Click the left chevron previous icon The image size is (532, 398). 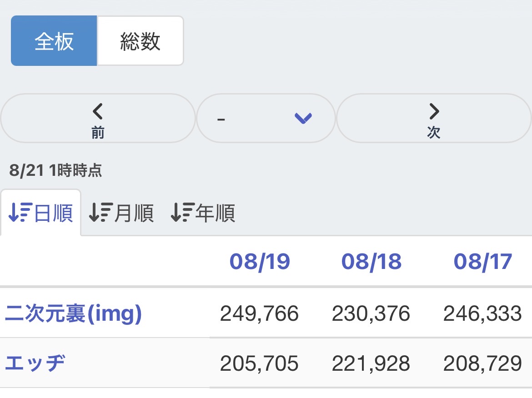(98, 111)
